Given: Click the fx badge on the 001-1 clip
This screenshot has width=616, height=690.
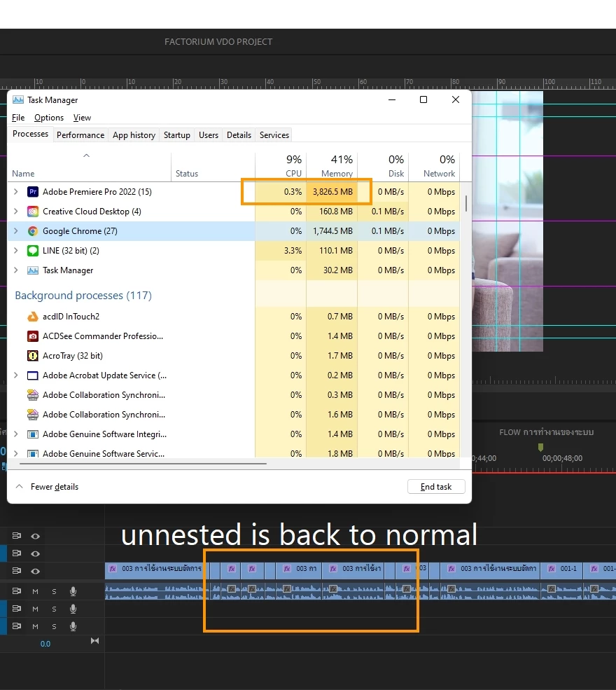Looking at the screenshot, I should (552, 569).
